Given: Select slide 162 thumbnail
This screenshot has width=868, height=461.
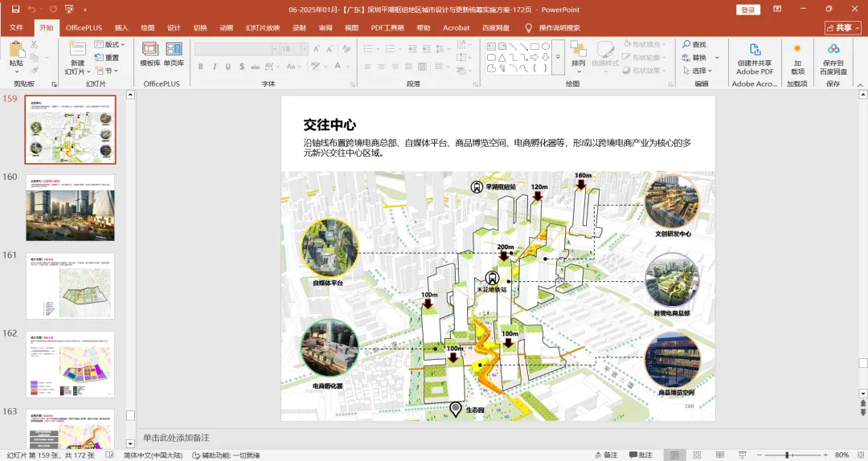Looking at the screenshot, I should coord(70,365).
